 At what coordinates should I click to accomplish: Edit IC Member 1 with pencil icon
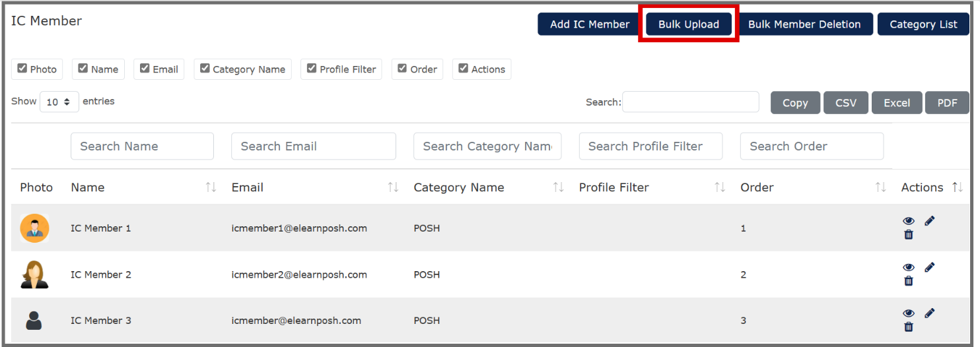[x=930, y=221]
